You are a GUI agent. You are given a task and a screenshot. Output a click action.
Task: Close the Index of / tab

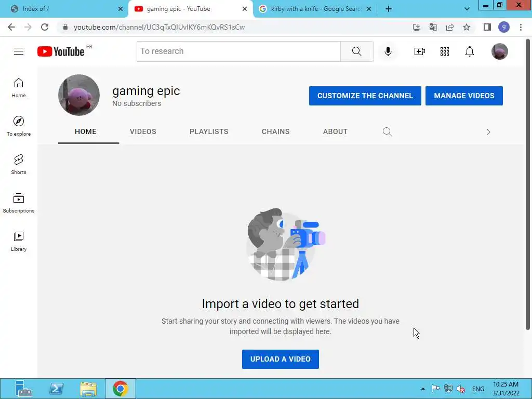pyautogui.click(x=121, y=9)
